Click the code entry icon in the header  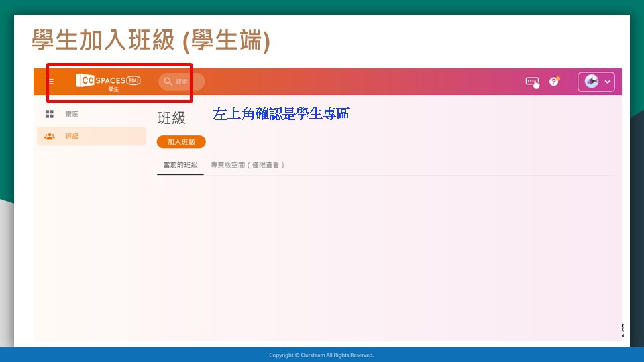pos(532,82)
